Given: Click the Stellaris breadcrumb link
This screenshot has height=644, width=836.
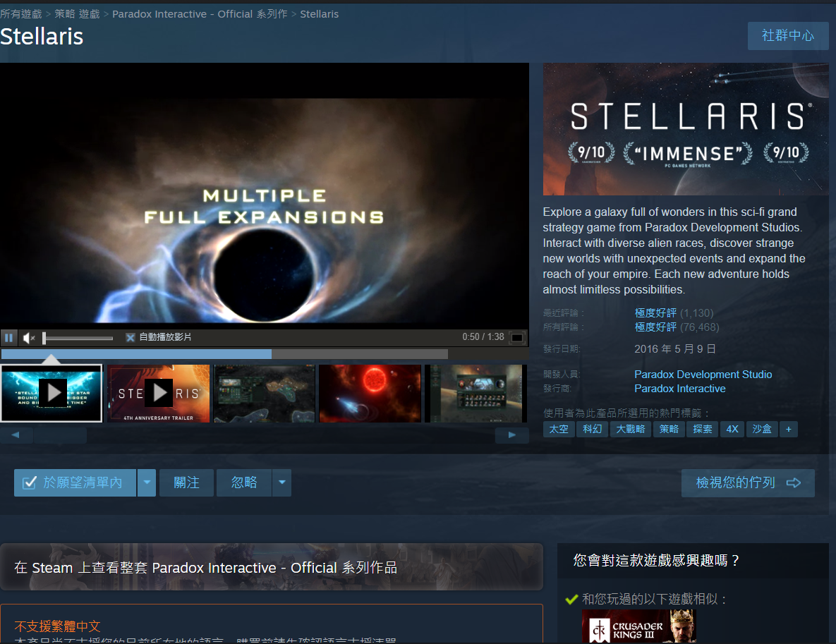Looking at the screenshot, I should point(320,14).
